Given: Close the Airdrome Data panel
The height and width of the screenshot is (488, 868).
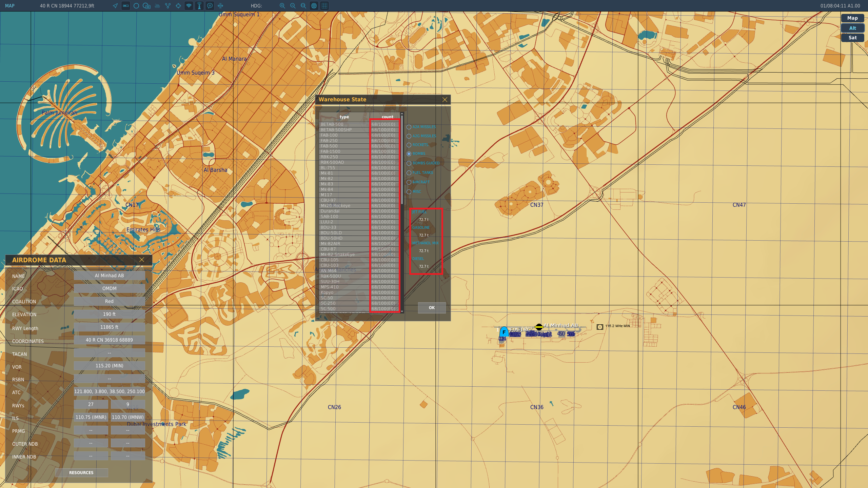Looking at the screenshot, I should [142, 260].
